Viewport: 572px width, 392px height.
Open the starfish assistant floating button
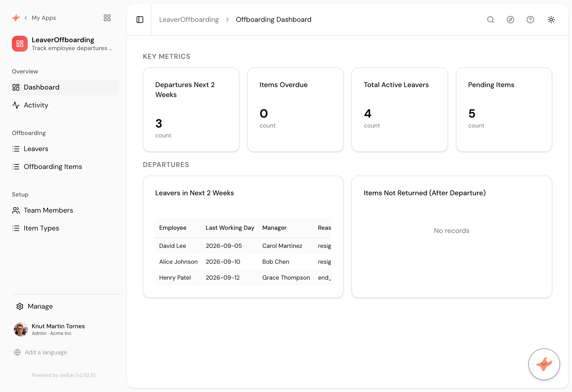tap(544, 364)
